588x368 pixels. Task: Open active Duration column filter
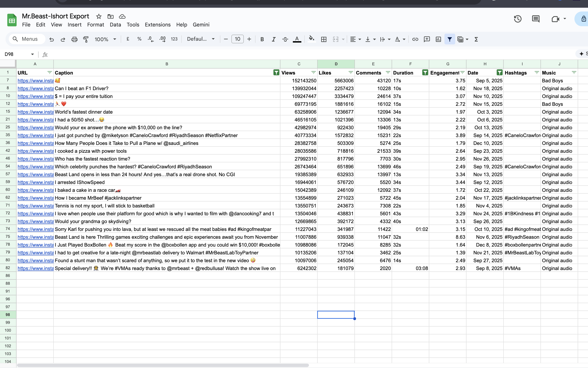(425, 72)
